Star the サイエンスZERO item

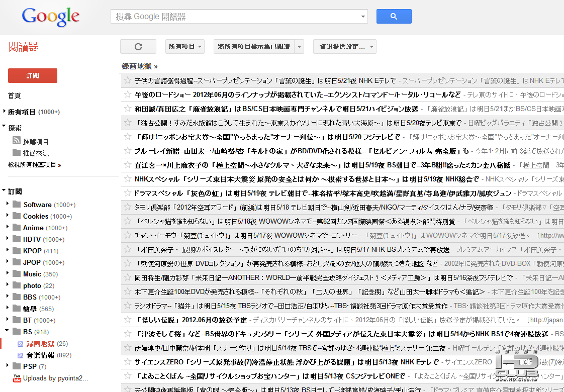[127, 361]
